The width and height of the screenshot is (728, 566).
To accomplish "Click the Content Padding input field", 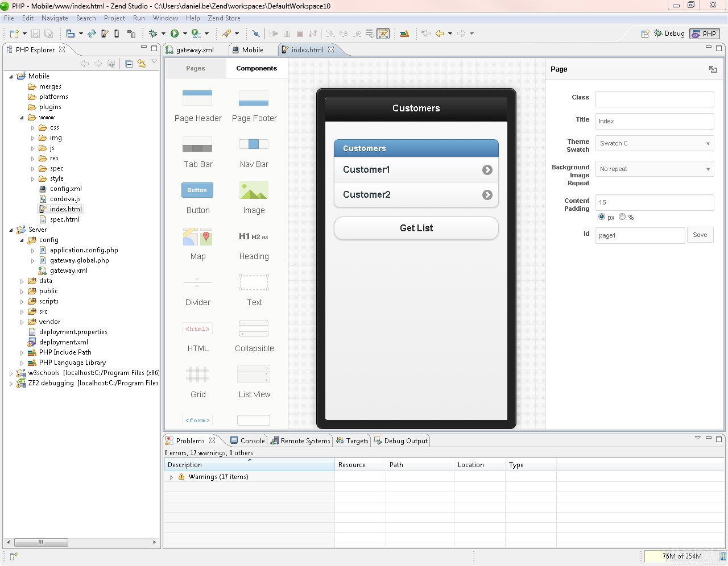I will point(655,202).
